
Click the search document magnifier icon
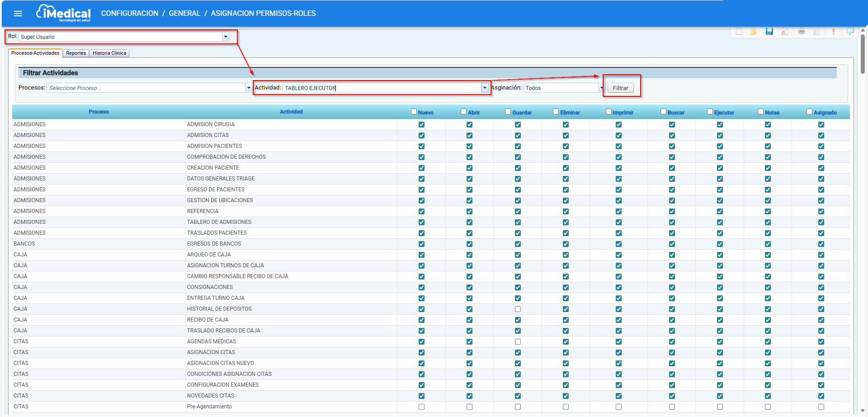816,32
